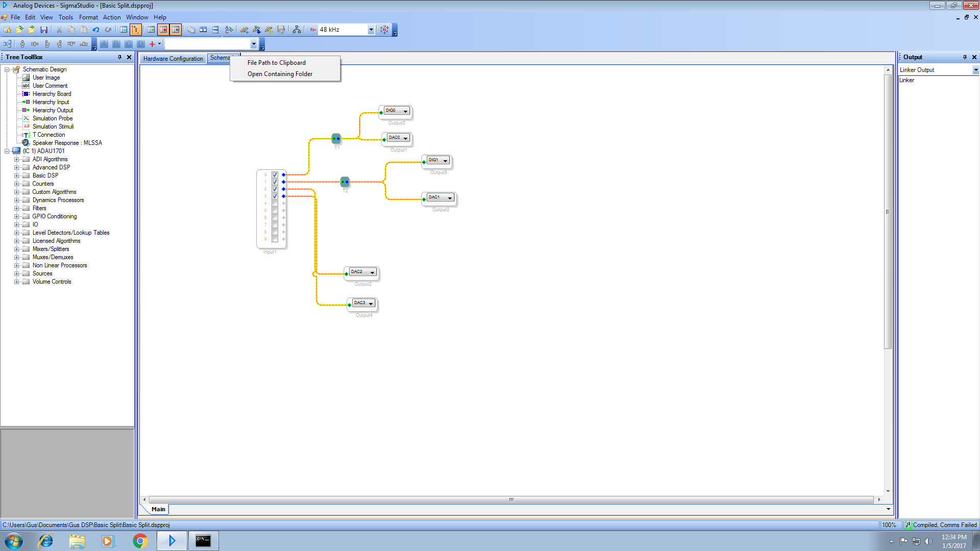Close the Output panel

974,57
